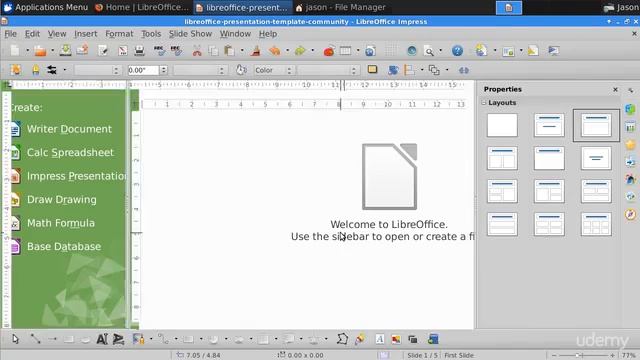
Task: Click the Clone formatting paintbrush icon
Action: [256, 51]
